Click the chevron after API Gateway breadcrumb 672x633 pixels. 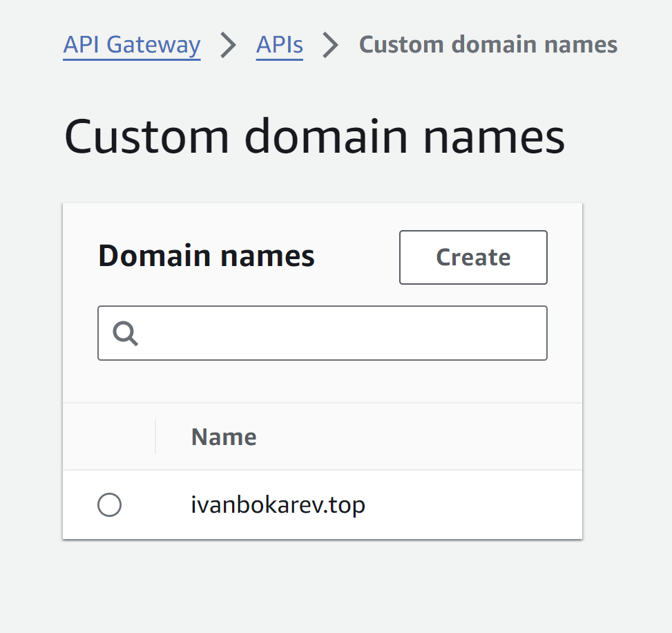tap(228, 44)
